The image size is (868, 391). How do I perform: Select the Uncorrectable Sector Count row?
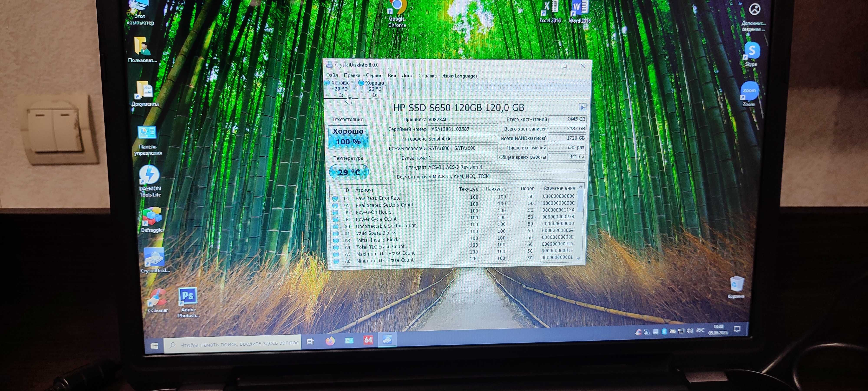pos(454,225)
